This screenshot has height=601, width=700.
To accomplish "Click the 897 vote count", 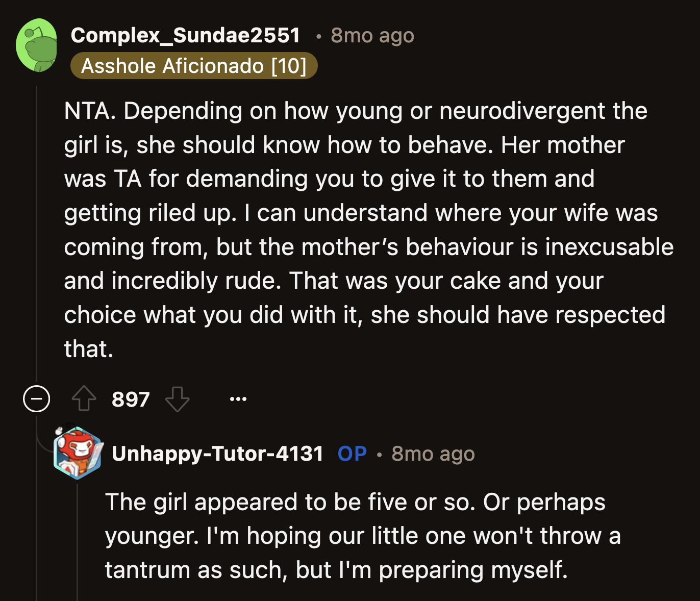I will point(131,399).
